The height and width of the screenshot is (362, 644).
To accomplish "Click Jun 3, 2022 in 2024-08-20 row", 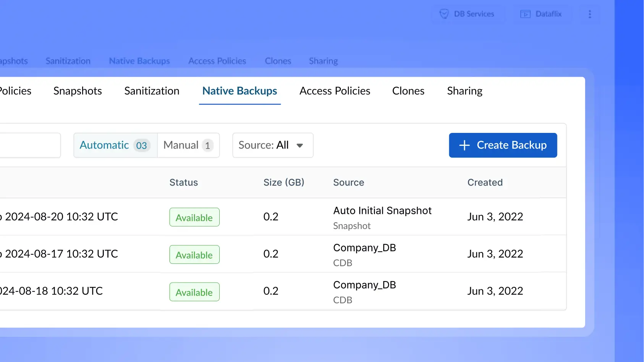I will tap(495, 217).
